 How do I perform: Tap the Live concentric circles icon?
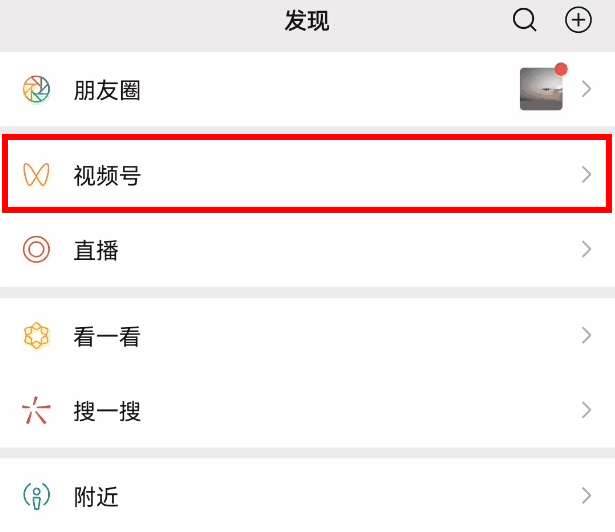[36, 249]
